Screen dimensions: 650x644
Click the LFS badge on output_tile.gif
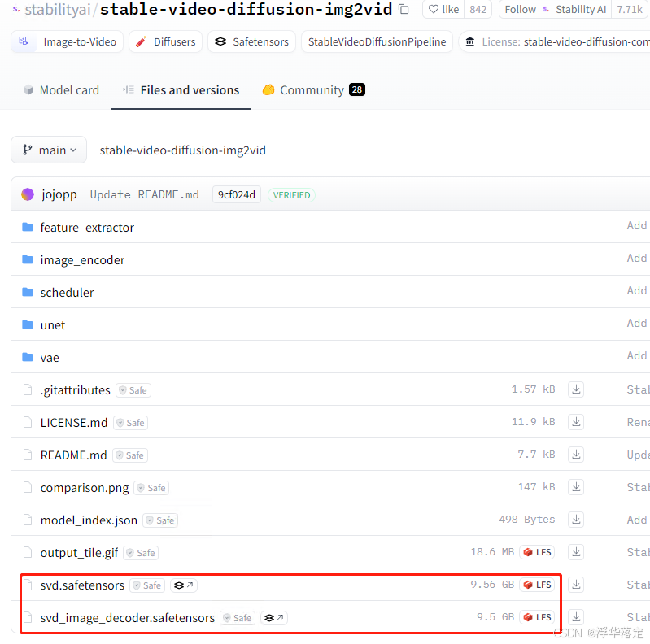537,552
